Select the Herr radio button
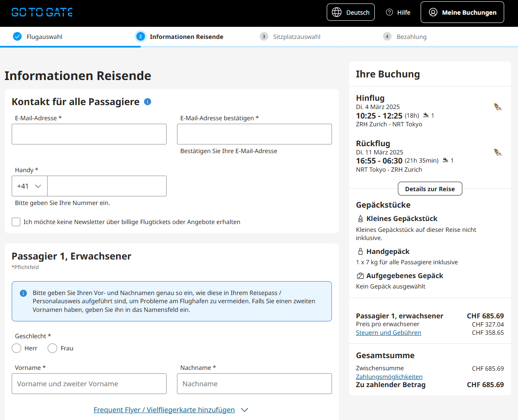Screen dimensions: 518x420 pos(16,348)
